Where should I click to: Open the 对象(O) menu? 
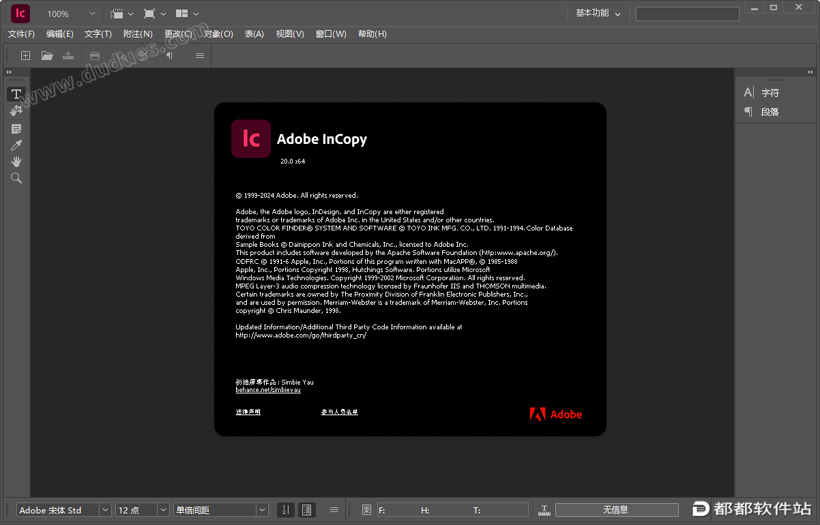coord(218,34)
